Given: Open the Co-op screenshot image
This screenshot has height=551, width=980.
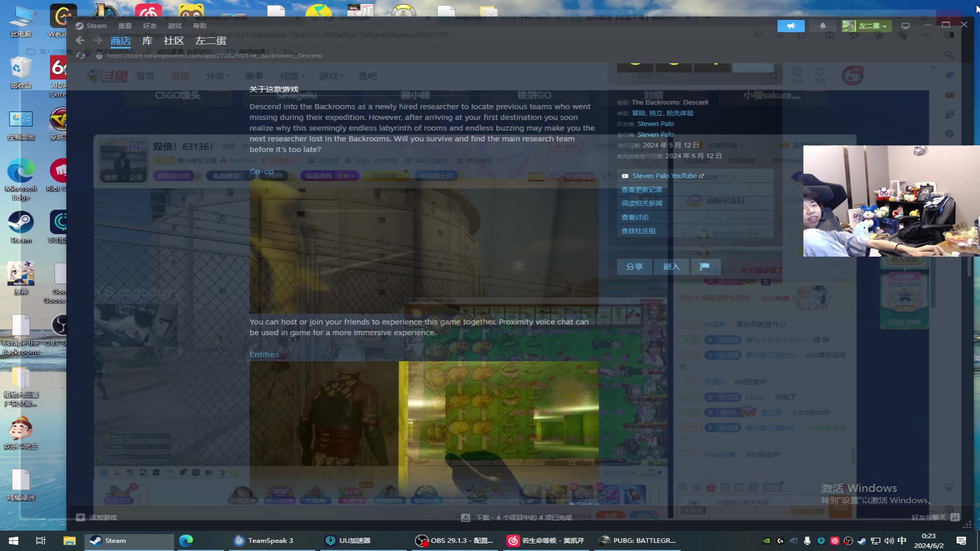Looking at the screenshot, I should (x=424, y=246).
